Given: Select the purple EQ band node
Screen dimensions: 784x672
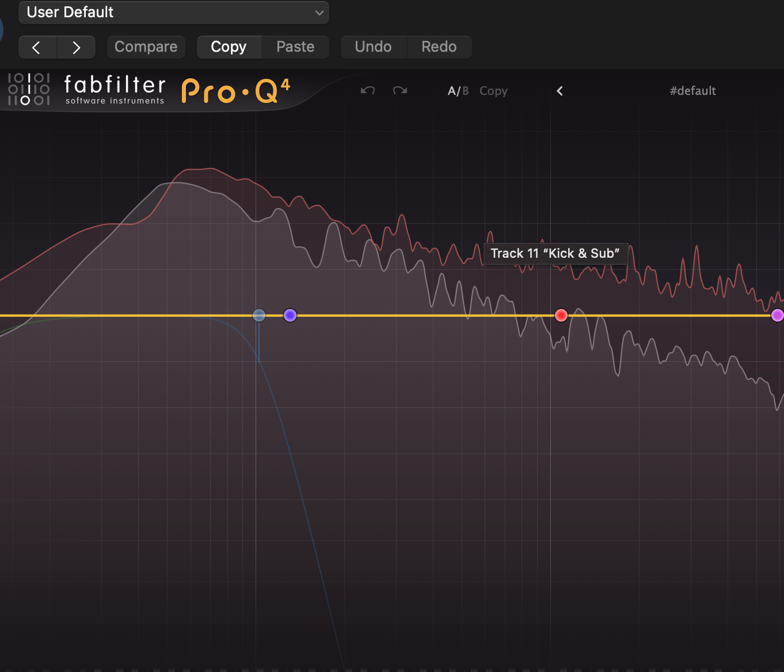Looking at the screenshot, I should coord(290,315).
